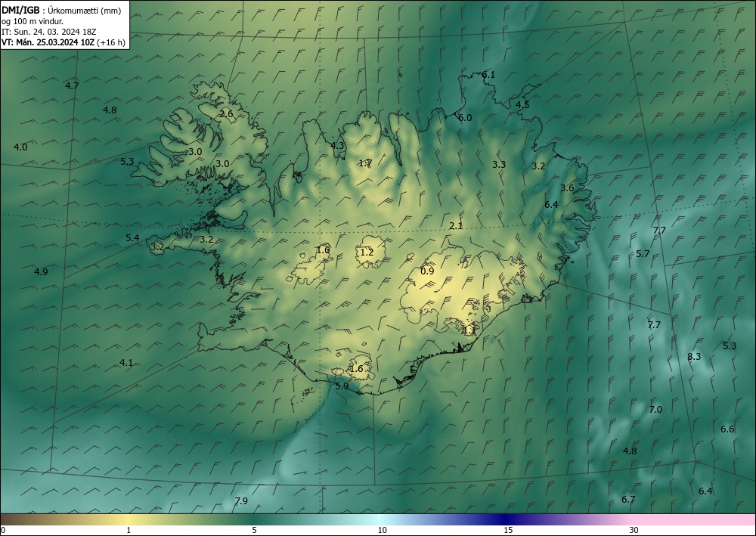
Task: Select the 1.1 value on the map
Action: pyautogui.click(x=469, y=330)
